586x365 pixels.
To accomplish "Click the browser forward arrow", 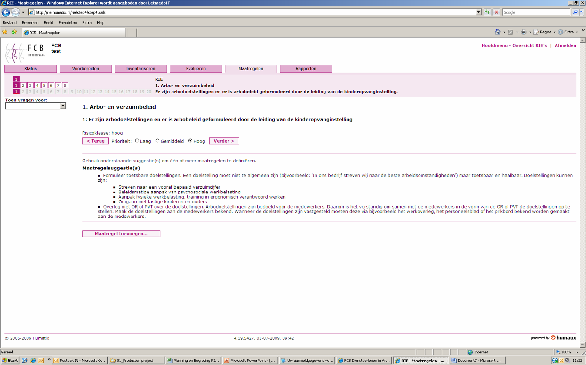I will coord(15,12).
